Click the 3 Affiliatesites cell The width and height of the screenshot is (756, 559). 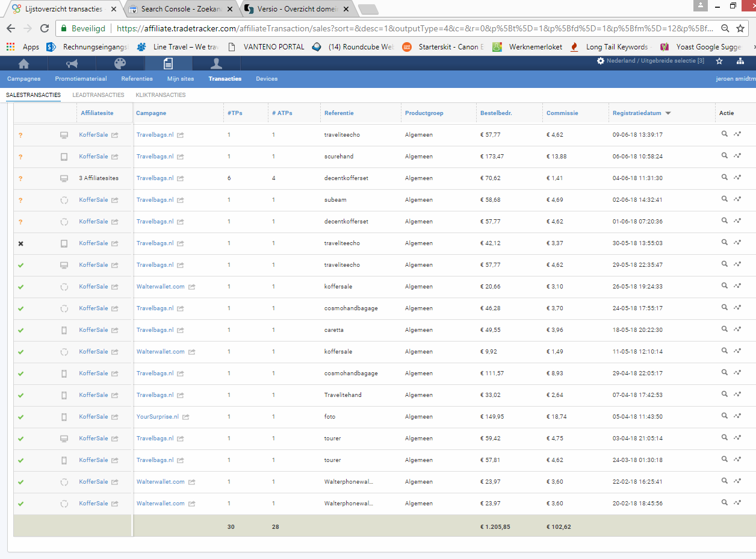99,178
